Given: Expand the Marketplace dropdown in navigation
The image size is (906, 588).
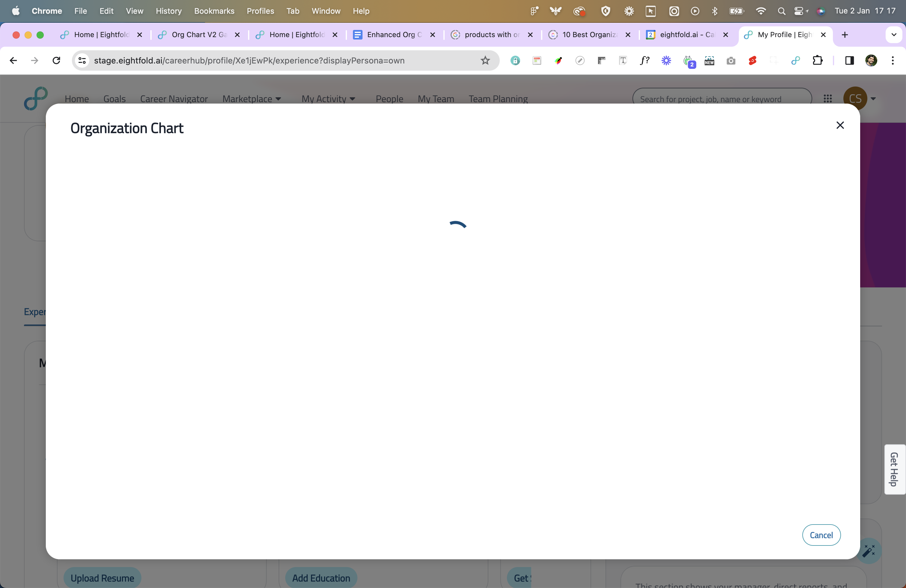Looking at the screenshot, I should 252,99.
